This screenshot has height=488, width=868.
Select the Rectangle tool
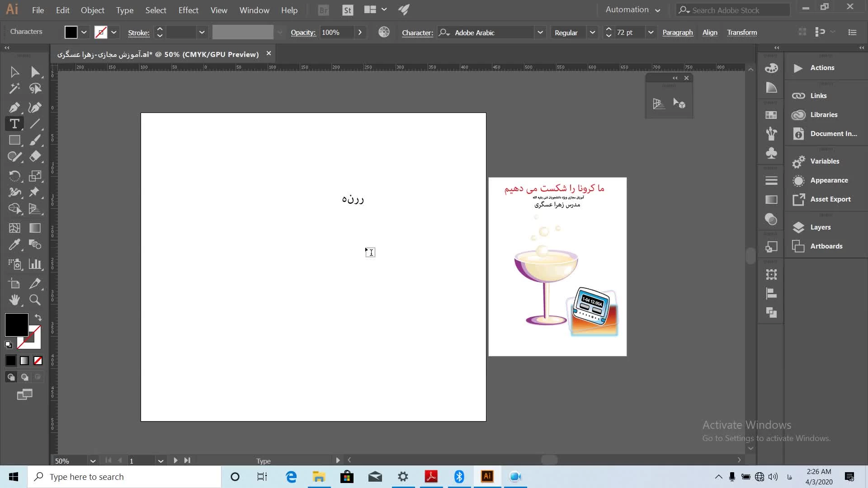tap(14, 141)
